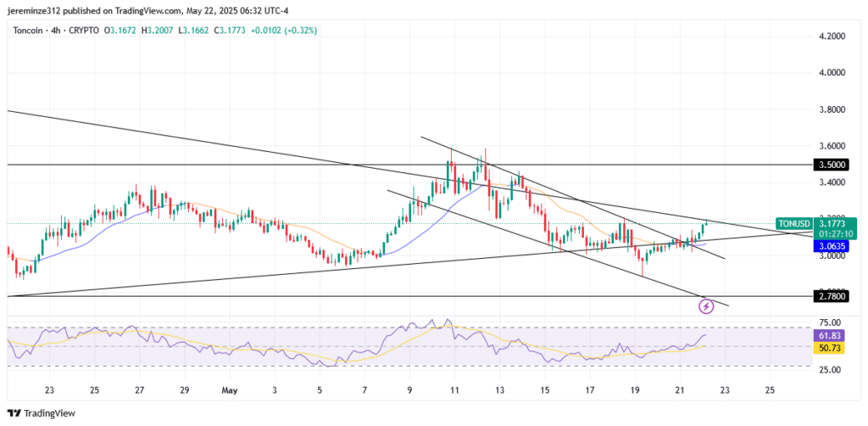Select the 3.5000 horizontal line price label
868x426 pixels.
pyautogui.click(x=830, y=165)
